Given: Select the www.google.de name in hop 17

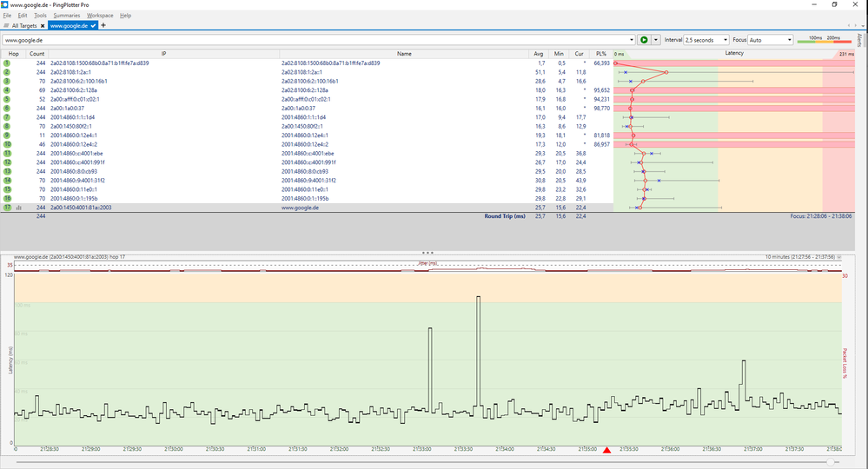Looking at the screenshot, I should (300, 208).
